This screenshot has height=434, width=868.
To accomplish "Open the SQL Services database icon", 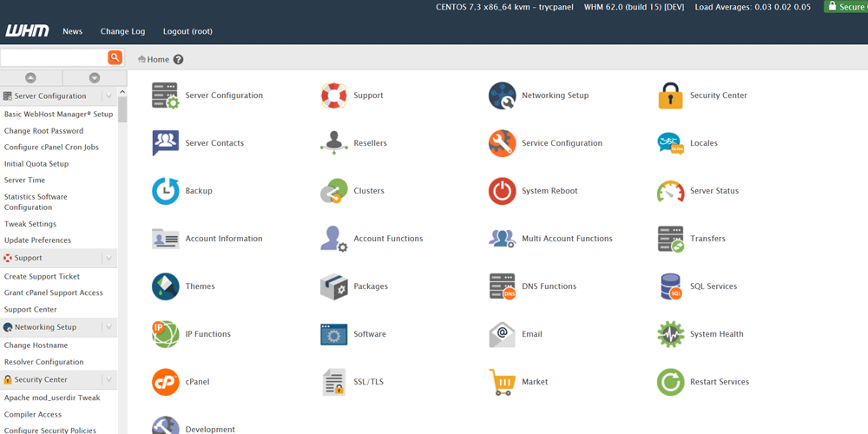I will click(x=670, y=286).
